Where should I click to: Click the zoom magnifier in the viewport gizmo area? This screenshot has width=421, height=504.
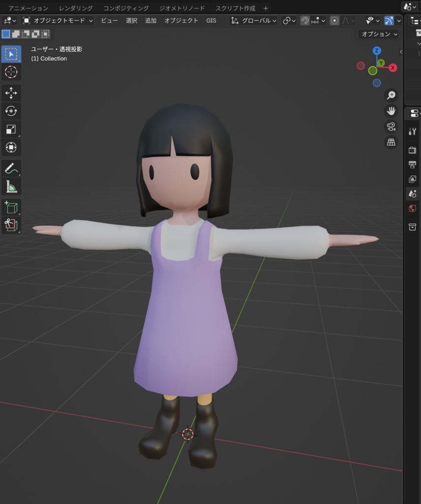point(391,95)
